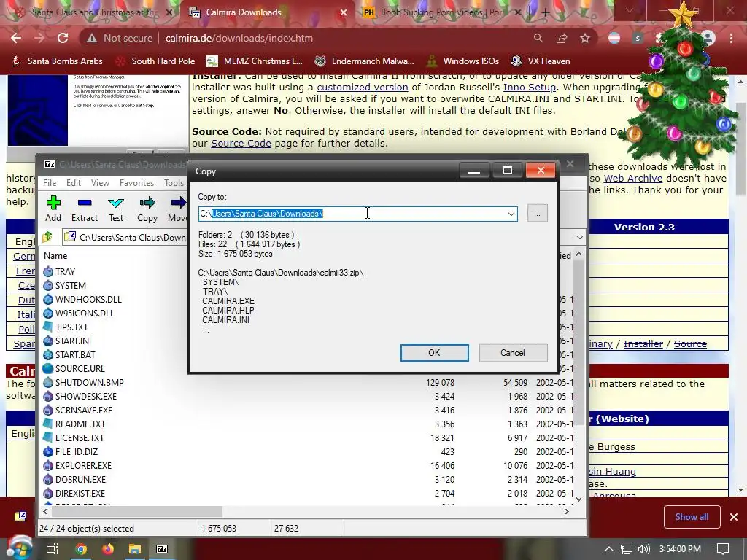The width and height of the screenshot is (747, 560).
Task: Click the Add toolbar icon in 7-Zip
Action: pyautogui.click(x=53, y=203)
